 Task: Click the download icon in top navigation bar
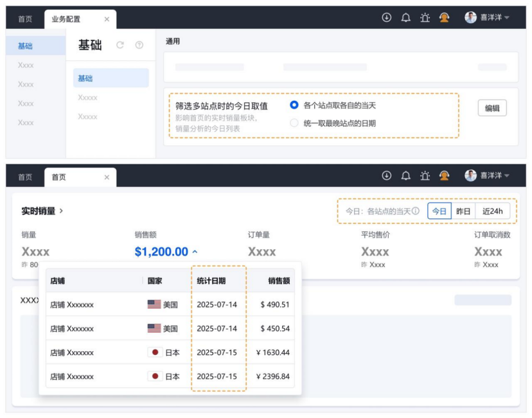(x=386, y=16)
